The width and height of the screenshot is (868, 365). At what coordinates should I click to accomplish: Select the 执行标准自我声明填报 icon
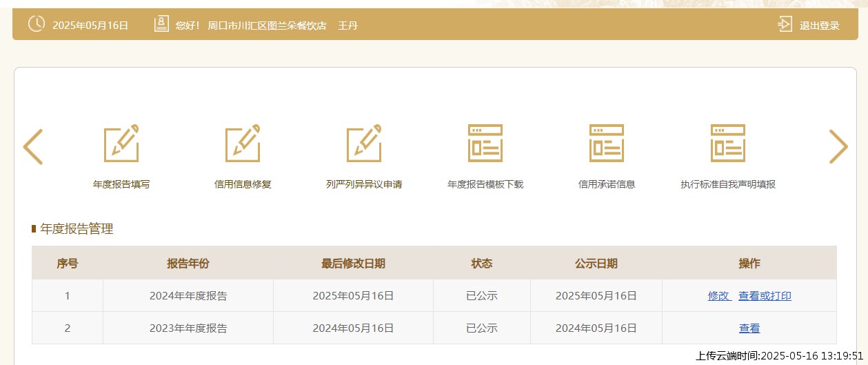click(x=728, y=144)
